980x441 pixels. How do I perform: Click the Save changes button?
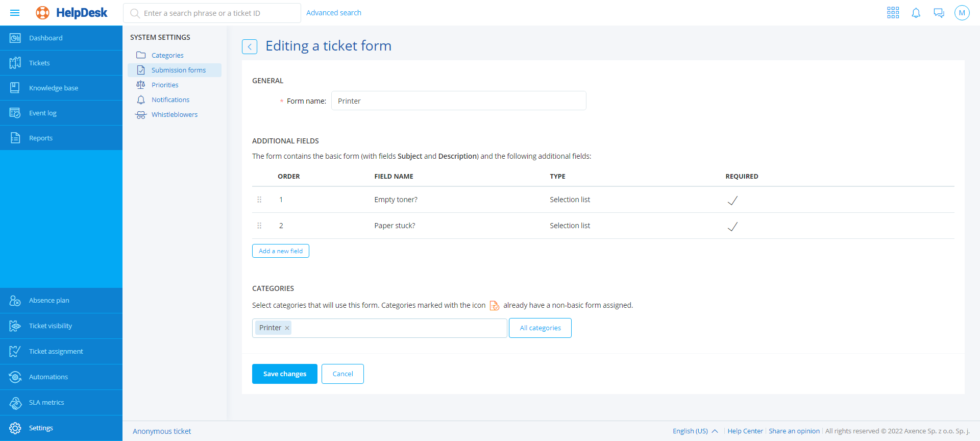pyautogui.click(x=284, y=374)
